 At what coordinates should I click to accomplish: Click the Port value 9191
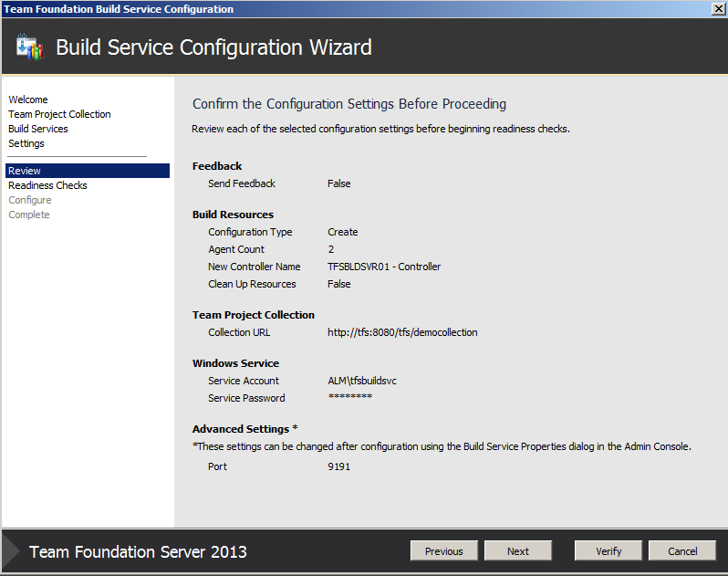tap(338, 466)
